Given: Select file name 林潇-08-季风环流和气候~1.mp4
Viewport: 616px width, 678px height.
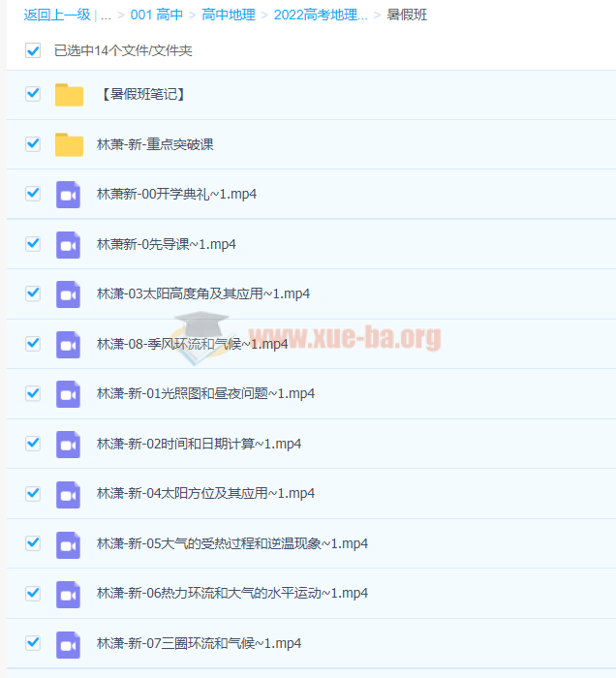Looking at the screenshot, I should tap(193, 344).
